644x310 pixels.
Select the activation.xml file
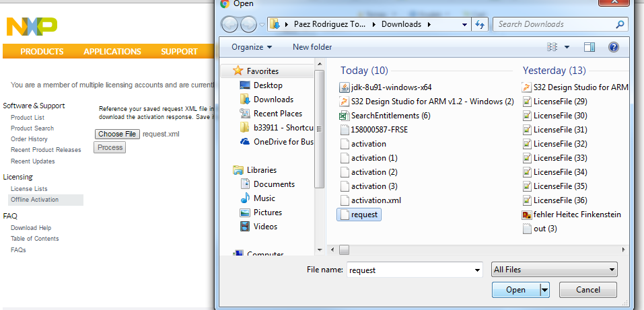pos(371,200)
